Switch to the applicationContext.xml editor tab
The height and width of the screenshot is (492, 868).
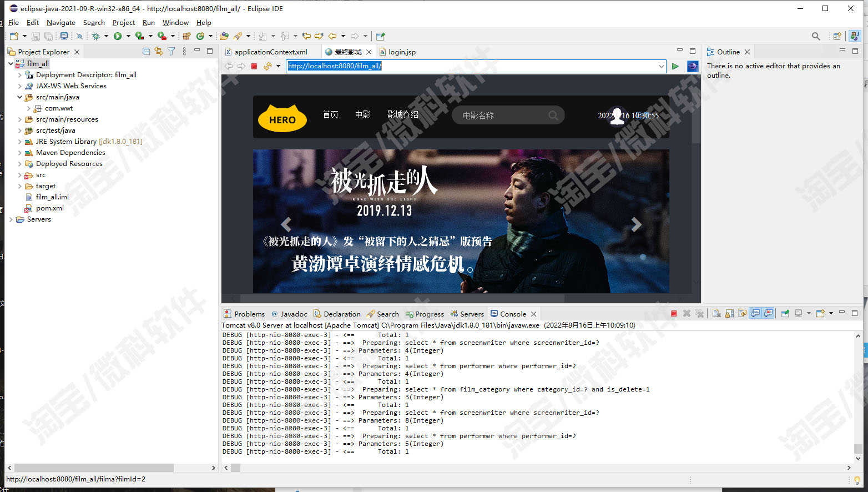coord(271,52)
